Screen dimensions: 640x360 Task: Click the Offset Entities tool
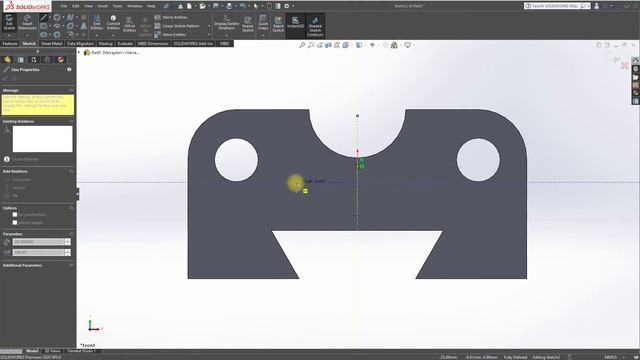tap(129, 24)
